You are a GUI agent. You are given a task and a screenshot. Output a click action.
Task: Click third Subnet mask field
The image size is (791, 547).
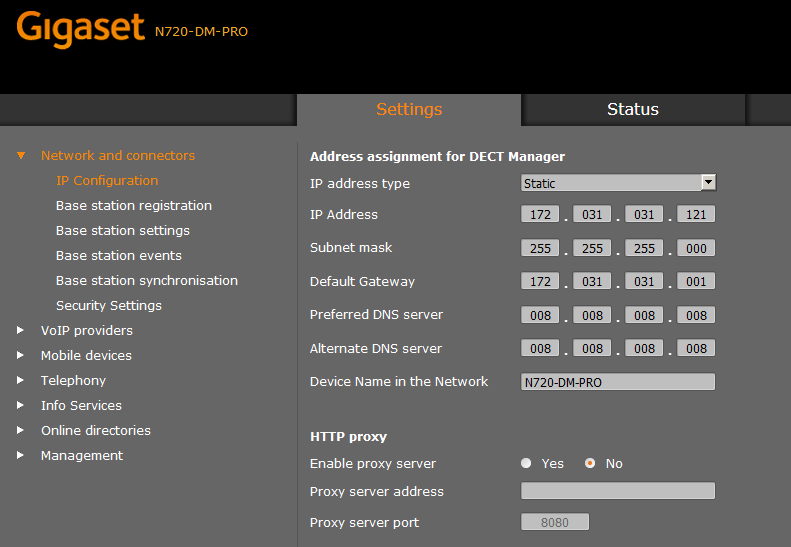pos(644,248)
